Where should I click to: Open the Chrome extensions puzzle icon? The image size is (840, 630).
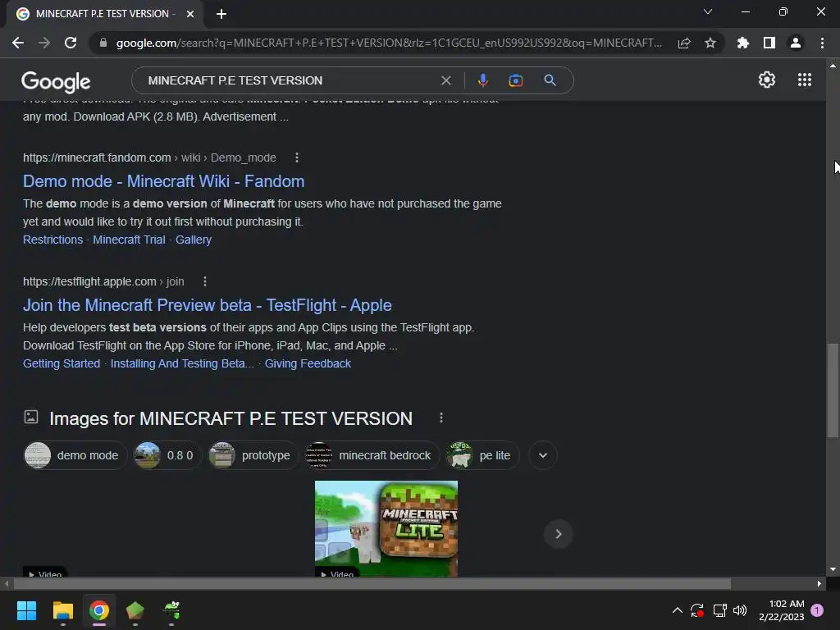(x=743, y=43)
